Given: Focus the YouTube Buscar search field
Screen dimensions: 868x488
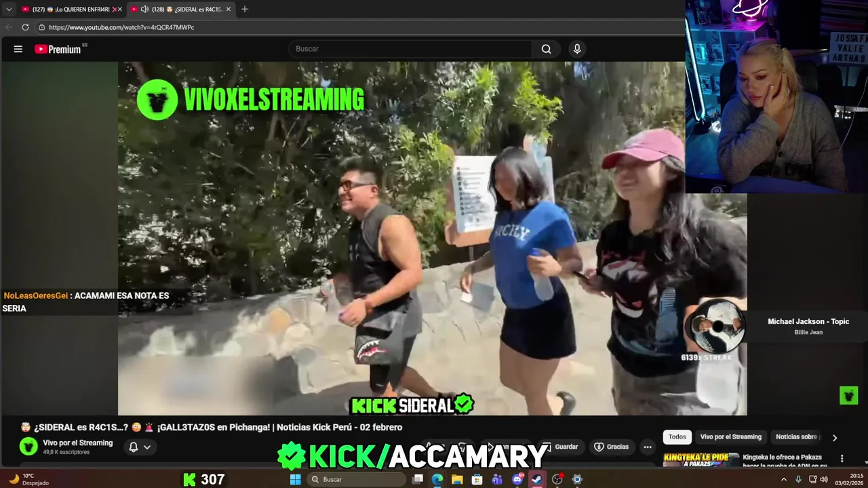Looking at the screenshot, I should click(411, 49).
